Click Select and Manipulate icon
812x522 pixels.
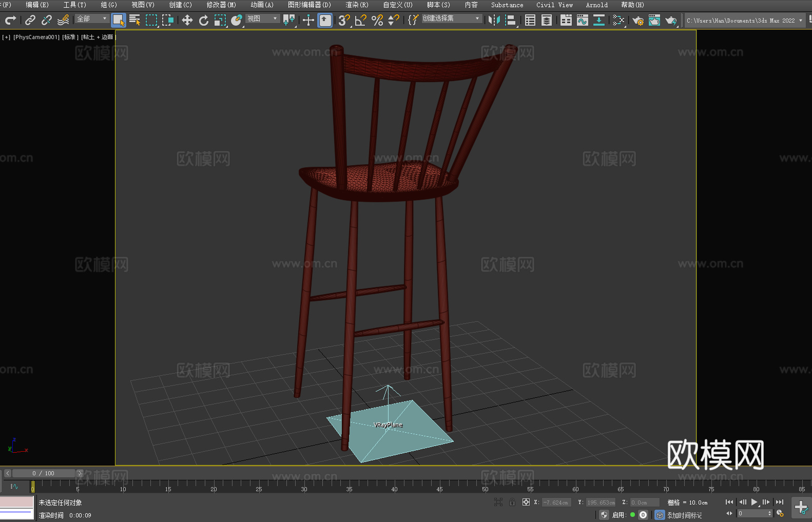pyautogui.click(x=308, y=20)
